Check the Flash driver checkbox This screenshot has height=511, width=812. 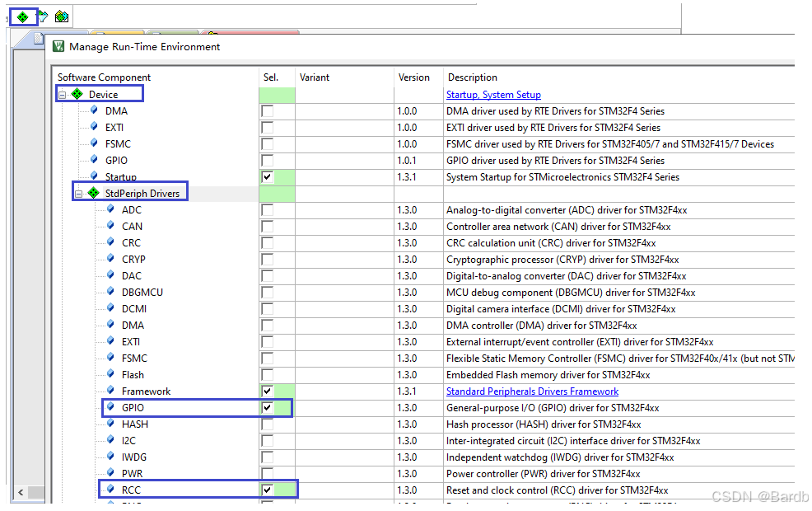267,375
